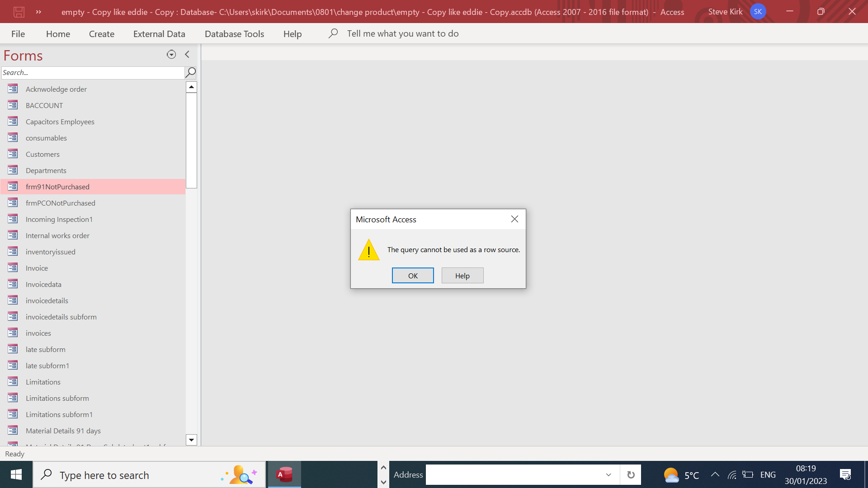Viewport: 868px width, 488px height.
Task: Select the 'Acknowledge order' form name
Action: coord(56,89)
